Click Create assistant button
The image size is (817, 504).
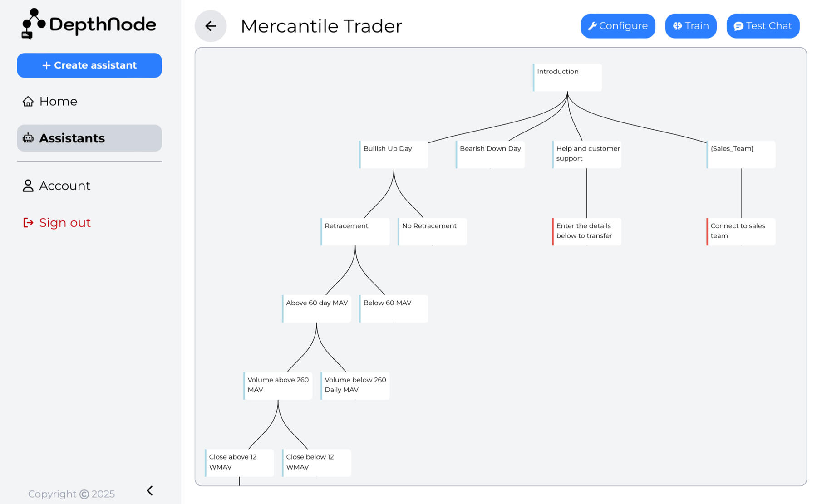89,65
